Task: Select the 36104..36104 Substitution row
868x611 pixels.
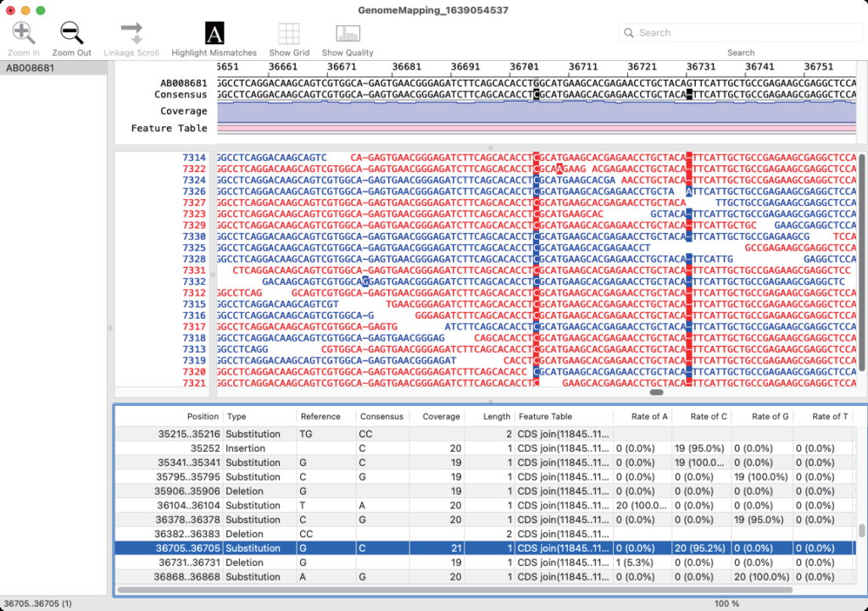Action: 485,505
